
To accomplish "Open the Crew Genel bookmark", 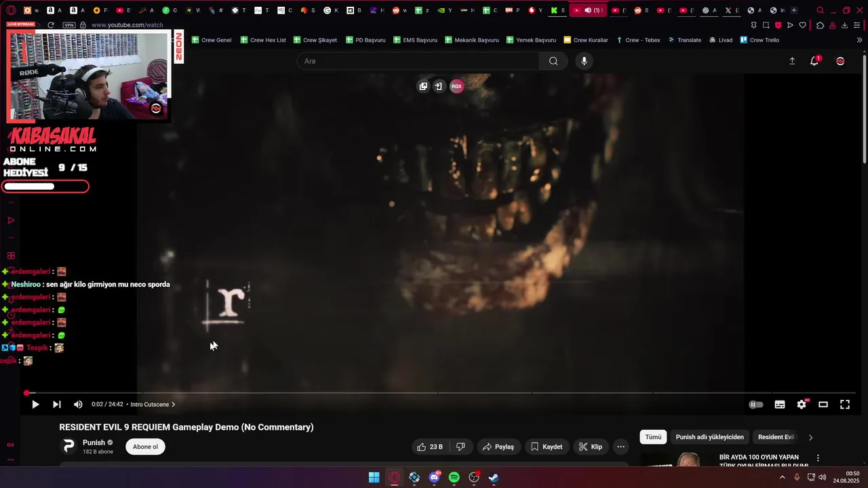I will click(212, 40).
